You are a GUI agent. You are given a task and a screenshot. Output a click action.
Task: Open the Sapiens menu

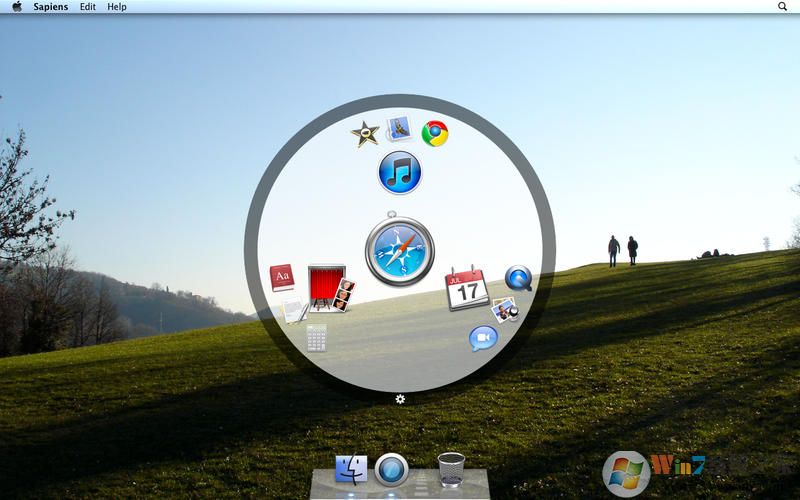(x=51, y=7)
